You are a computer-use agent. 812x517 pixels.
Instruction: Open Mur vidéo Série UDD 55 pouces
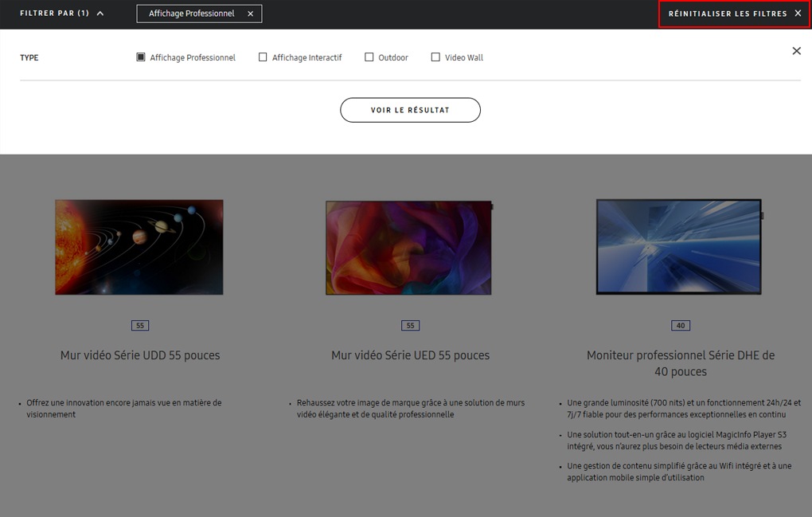[140, 355]
